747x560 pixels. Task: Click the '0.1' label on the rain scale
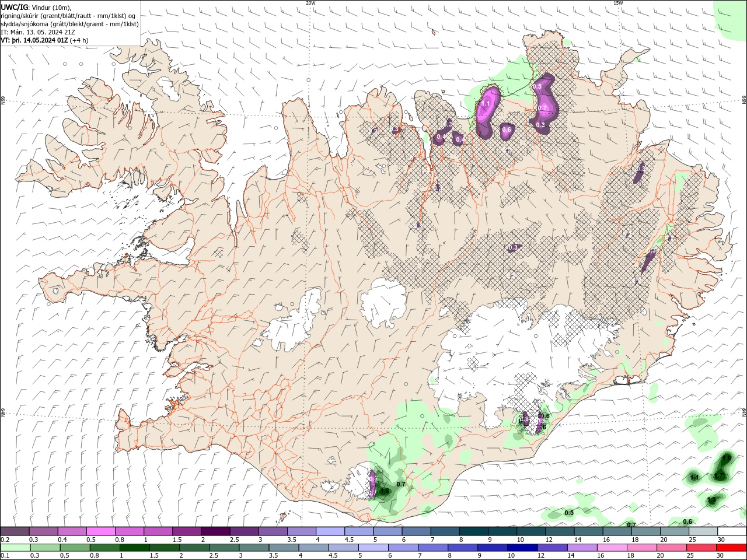pos(5,555)
